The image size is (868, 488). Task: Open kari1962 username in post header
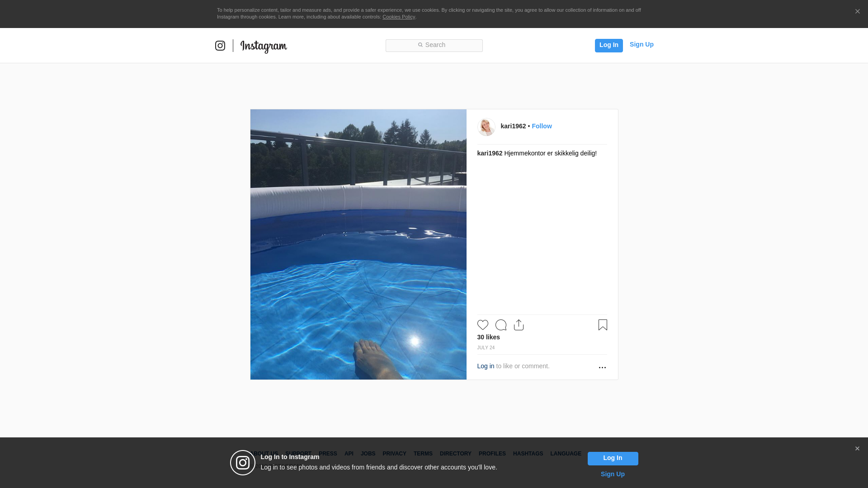click(x=513, y=126)
